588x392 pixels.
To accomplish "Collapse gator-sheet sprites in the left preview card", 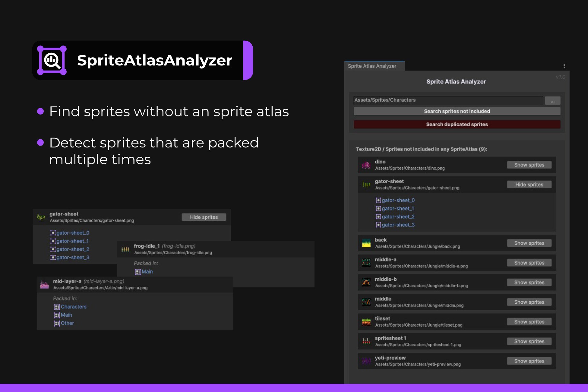I will point(204,217).
